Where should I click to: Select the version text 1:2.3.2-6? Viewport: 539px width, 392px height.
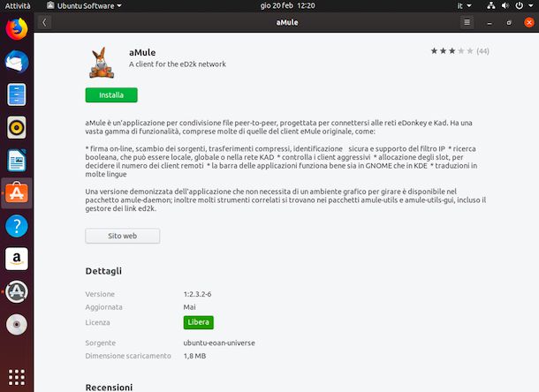click(x=197, y=294)
